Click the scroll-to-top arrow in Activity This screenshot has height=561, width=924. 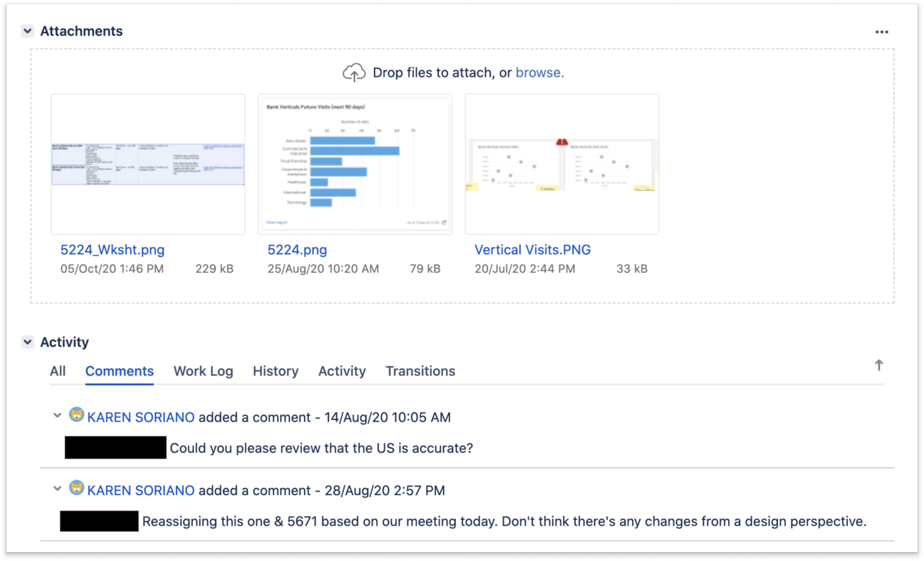(879, 365)
